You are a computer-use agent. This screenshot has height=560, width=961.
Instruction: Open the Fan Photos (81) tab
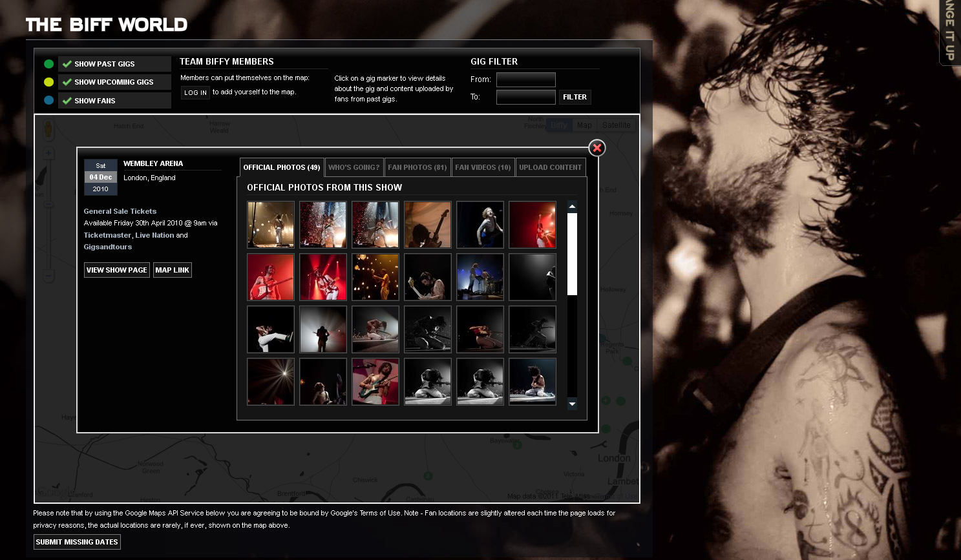(417, 167)
